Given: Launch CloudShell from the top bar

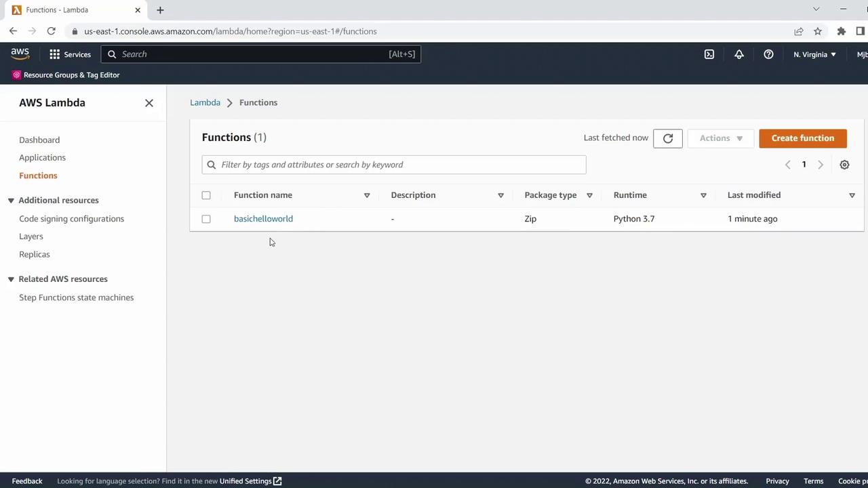Looking at the screenshot, I should (709, 54).
